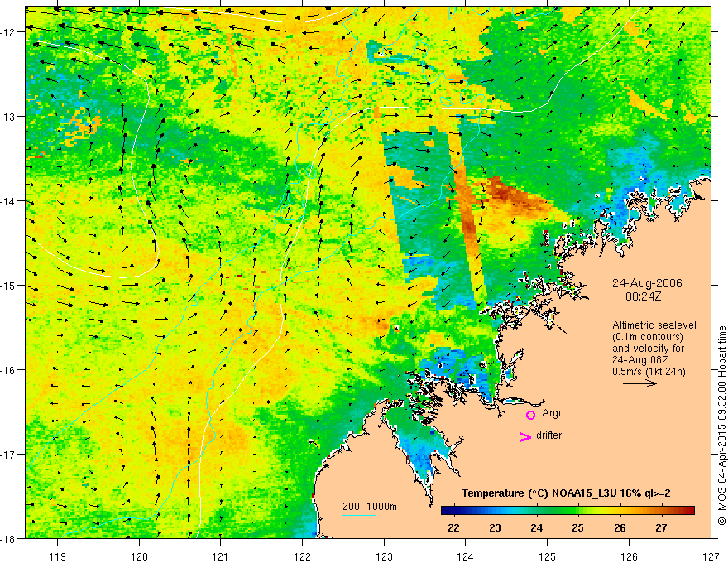Click the colorbar label 24
The height and width of the screenshot is (563, 728).
[537, 527]
